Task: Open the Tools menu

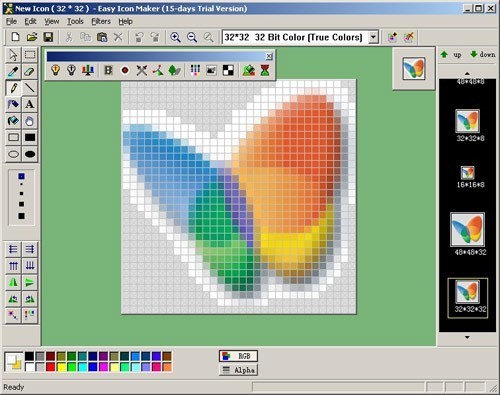Action: 75,21
